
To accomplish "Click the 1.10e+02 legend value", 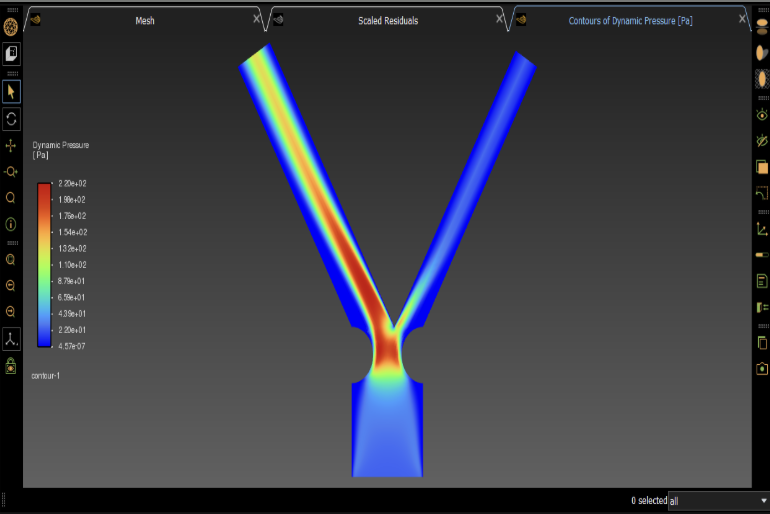I will point(72,265).
